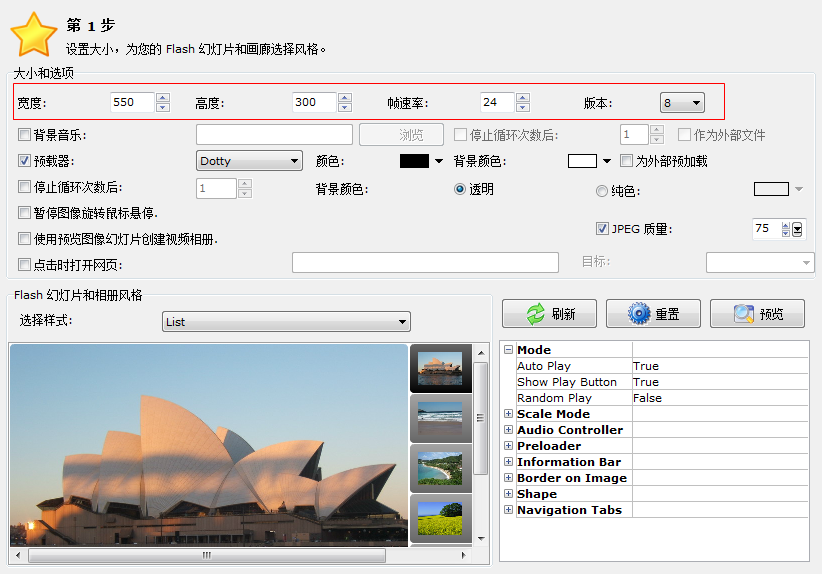822x574 pixels.
Task: Select the yellow field with tree thumbnail
Action: pyautogui.click(x=440, y=518)
